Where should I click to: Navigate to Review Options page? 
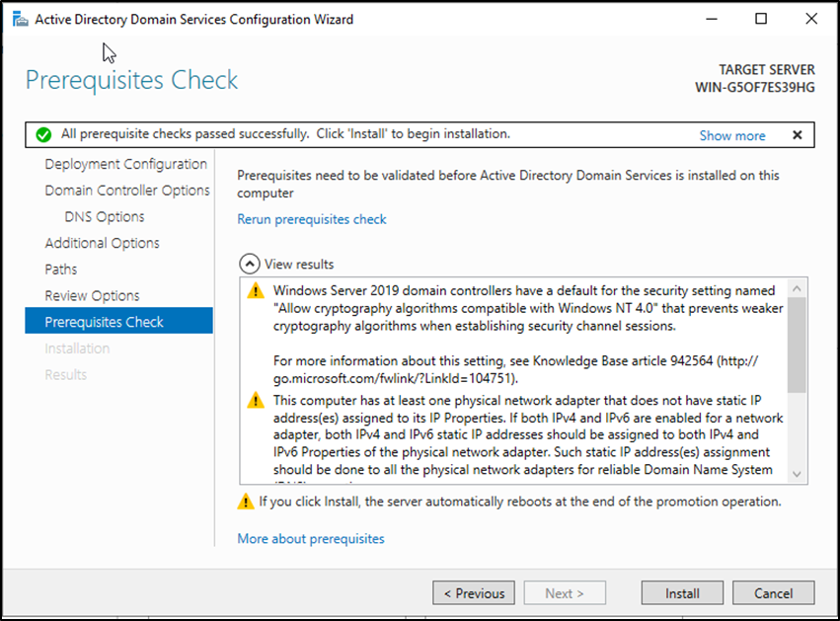click(92, 296)
